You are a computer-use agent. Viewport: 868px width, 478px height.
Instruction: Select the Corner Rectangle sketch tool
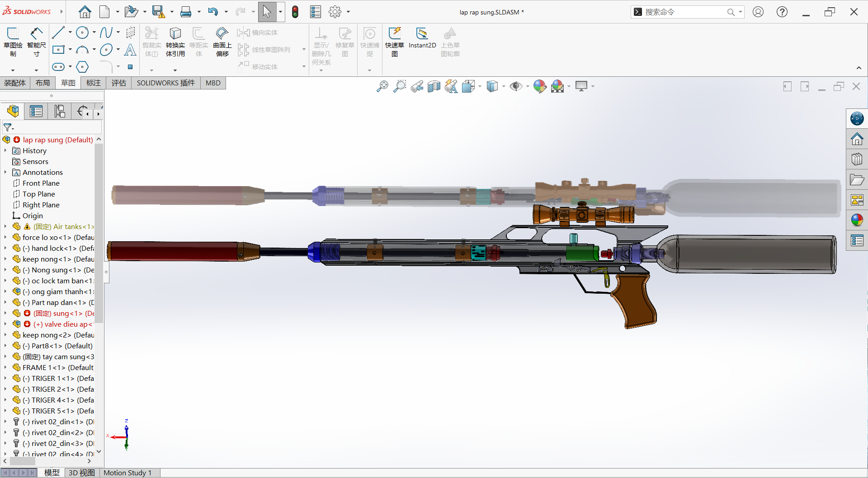tap(58, 50)
